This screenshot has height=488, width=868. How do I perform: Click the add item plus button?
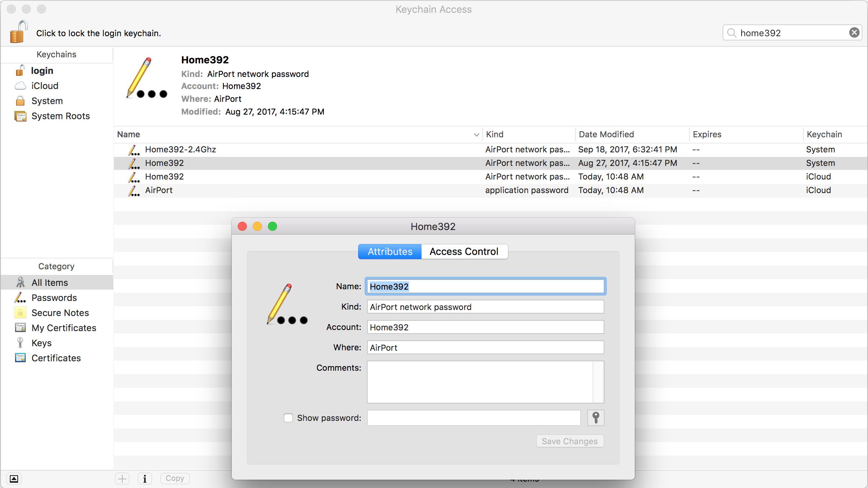(x=122, y=479)
